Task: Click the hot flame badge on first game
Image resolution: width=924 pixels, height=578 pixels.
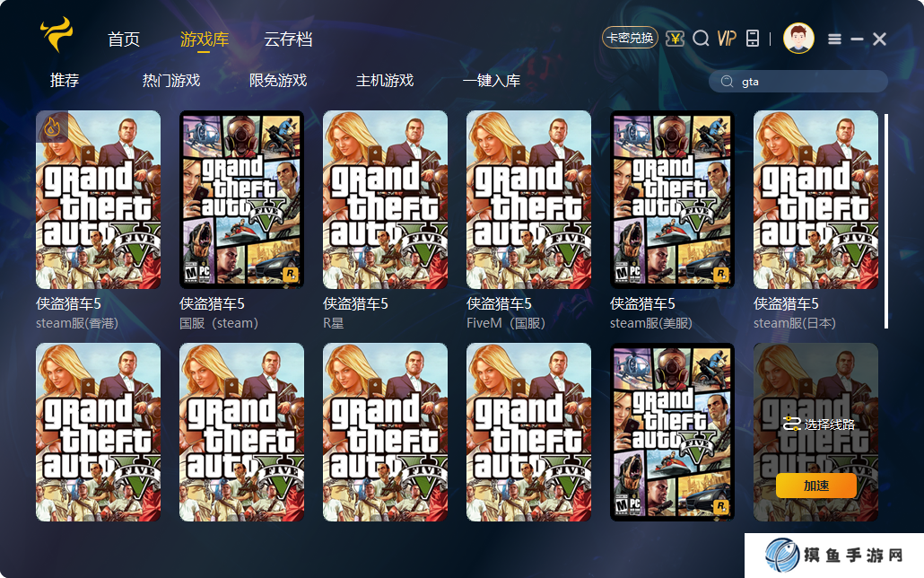Action: [52, 127]
